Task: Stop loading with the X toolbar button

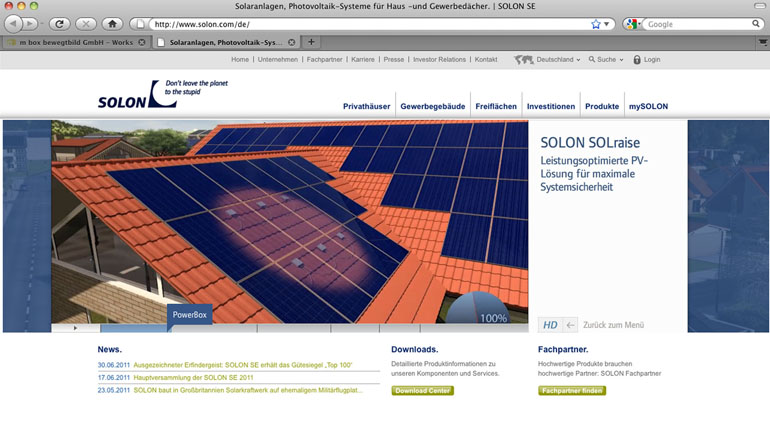Action: (85, 24)
